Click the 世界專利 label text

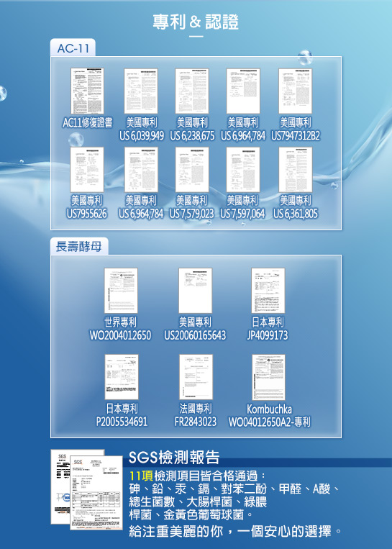point(121,322)
